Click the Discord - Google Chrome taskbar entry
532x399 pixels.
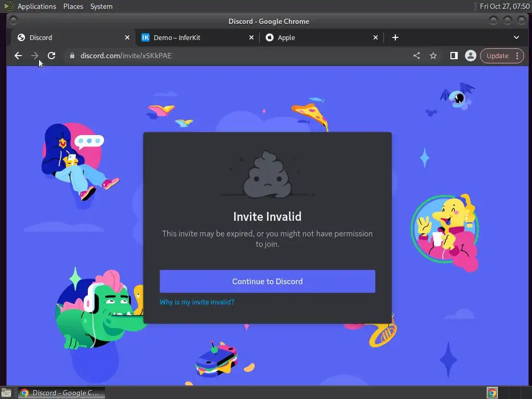pos(61,393)
